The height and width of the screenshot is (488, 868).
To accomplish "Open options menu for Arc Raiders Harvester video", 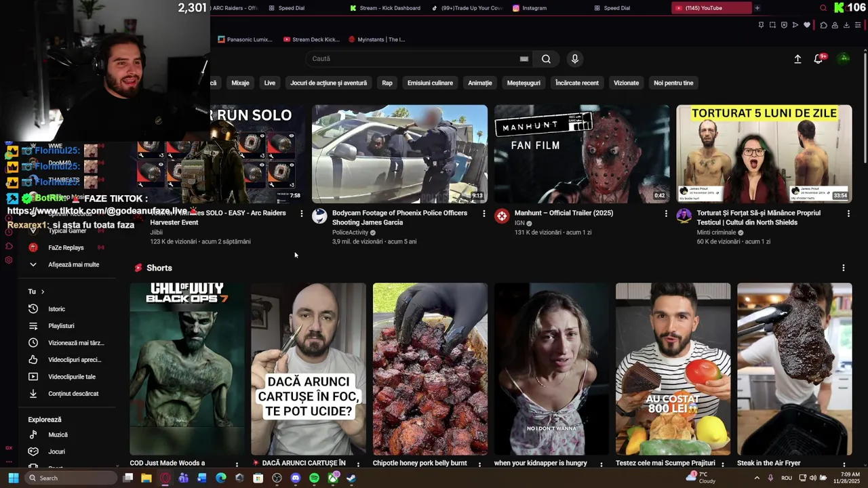I will coord(302,213).
